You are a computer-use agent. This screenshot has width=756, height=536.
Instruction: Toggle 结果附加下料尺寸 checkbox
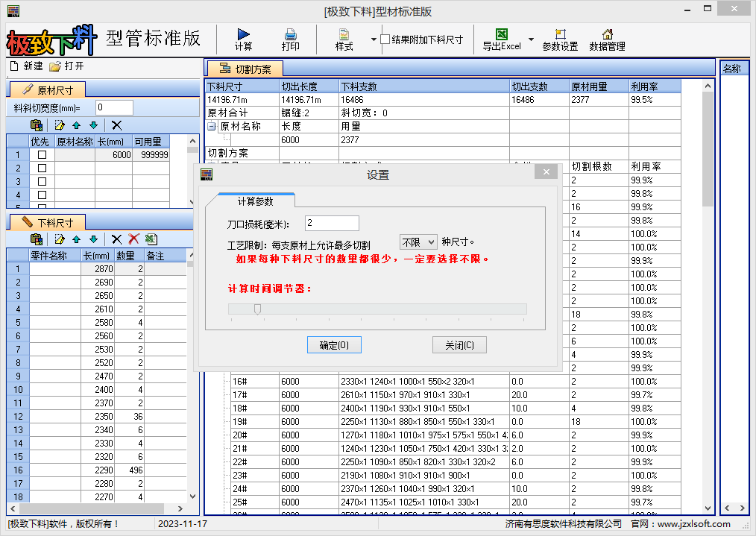click(x=385, y=39)
